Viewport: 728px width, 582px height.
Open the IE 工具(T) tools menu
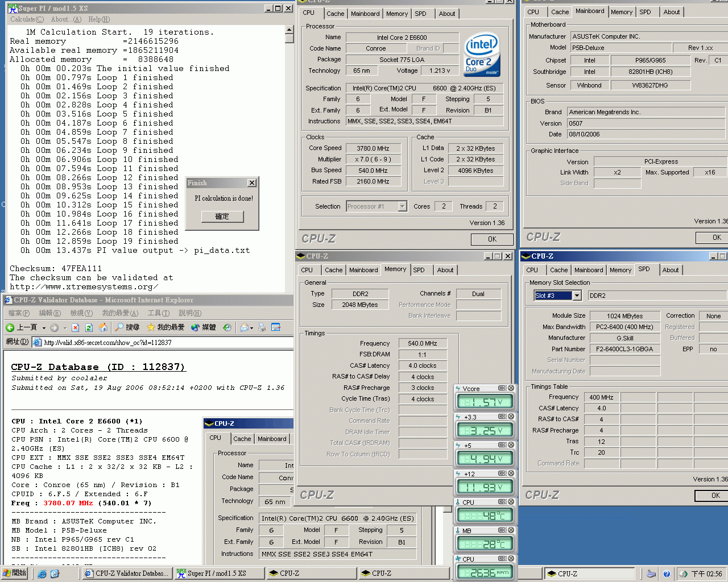click(159, 313)
